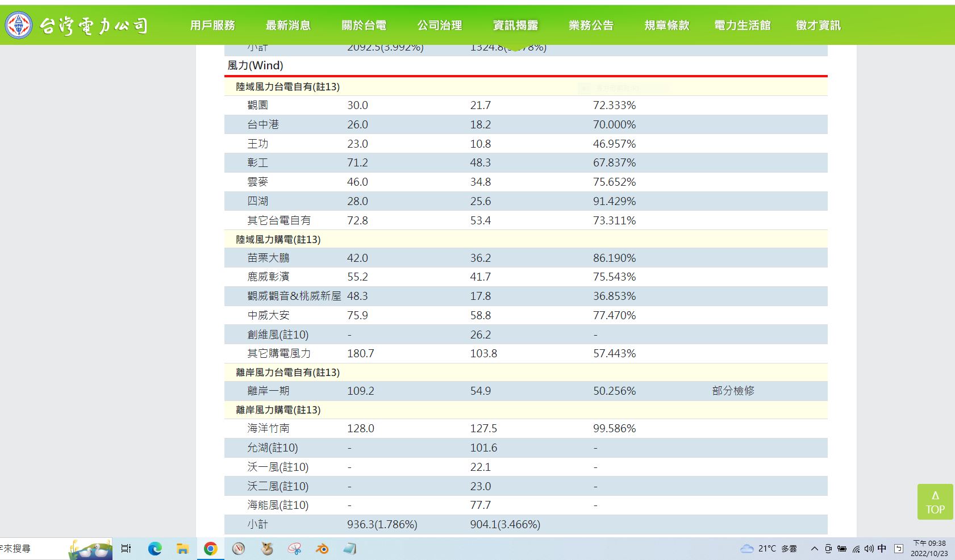Select the 91.429% value for 四湖
The height and width of the screenshot is (560, 955).
614,201
